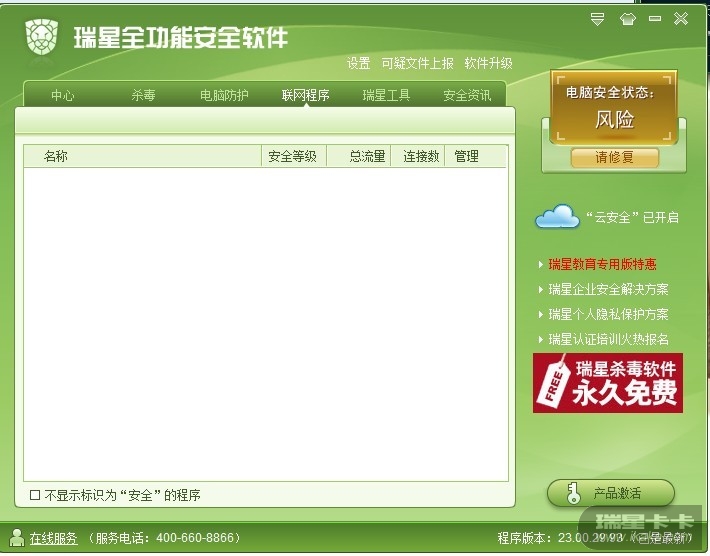Open 瑞星企业安全解决方案 link
The height and width of the screenshot is (556, 710).
(608, 289)
